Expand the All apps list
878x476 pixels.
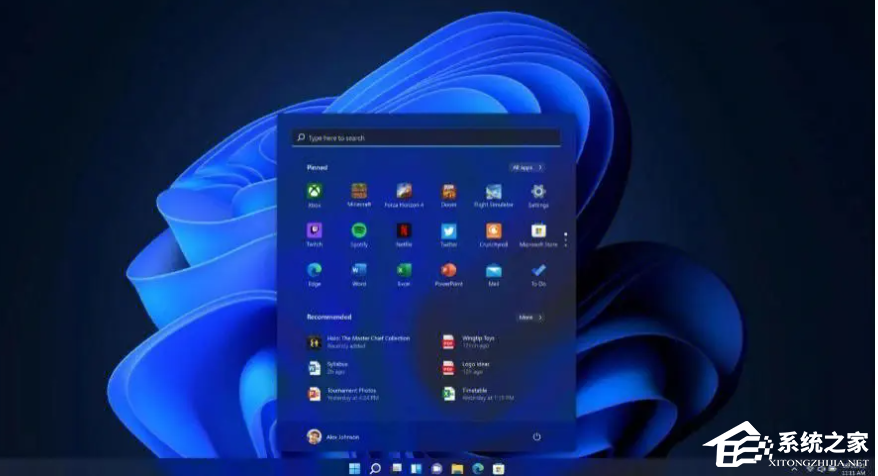point(526,167)
